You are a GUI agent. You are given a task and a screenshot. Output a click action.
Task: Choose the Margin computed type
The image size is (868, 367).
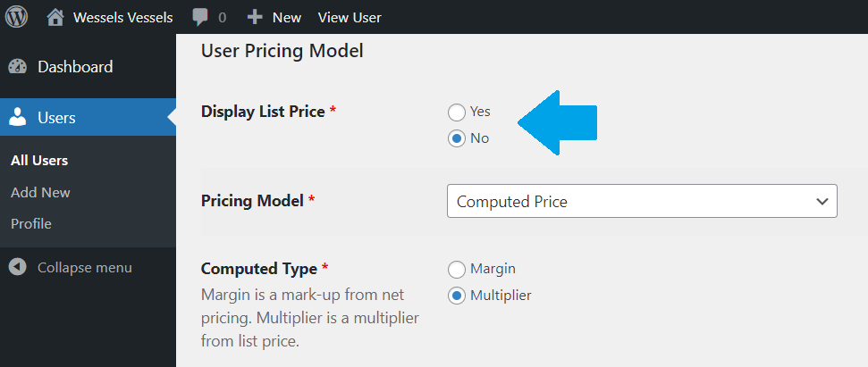point(456,270)
